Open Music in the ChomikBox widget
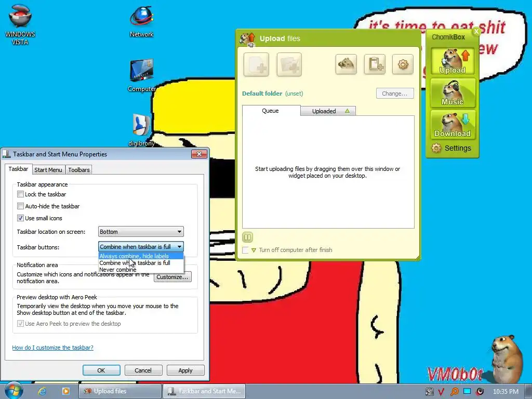The width and height of the screenshot is (532, 399). (x=453, y=93)
